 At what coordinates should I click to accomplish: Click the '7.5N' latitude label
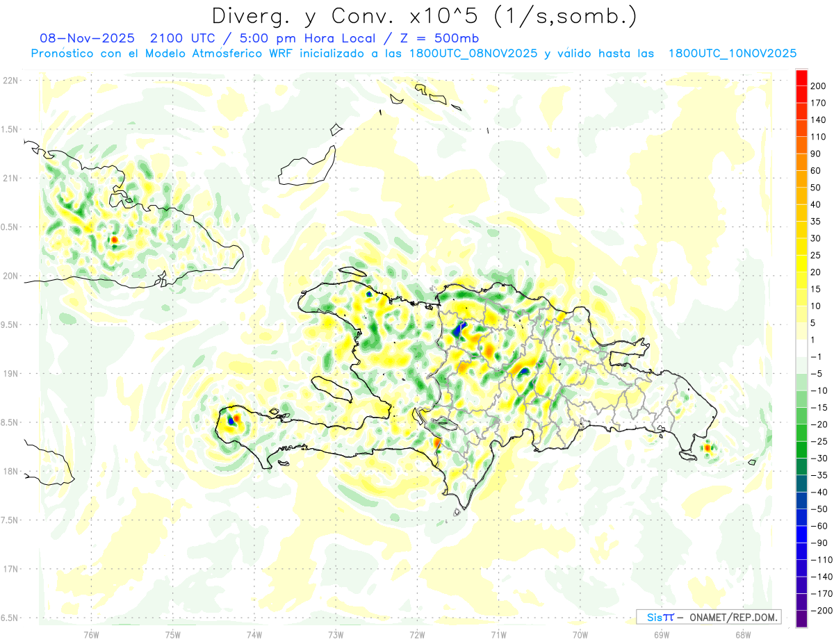click(x=8, y=520)
